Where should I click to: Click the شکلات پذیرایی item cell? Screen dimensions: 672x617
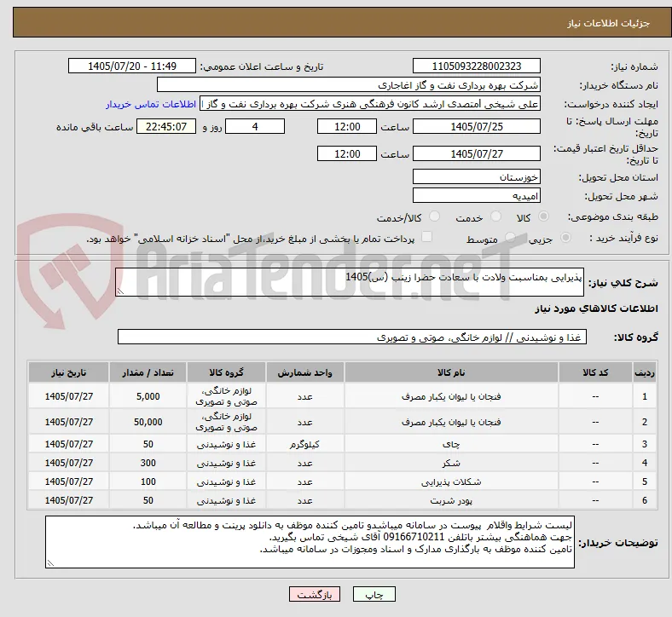click(x=451, y=481)
